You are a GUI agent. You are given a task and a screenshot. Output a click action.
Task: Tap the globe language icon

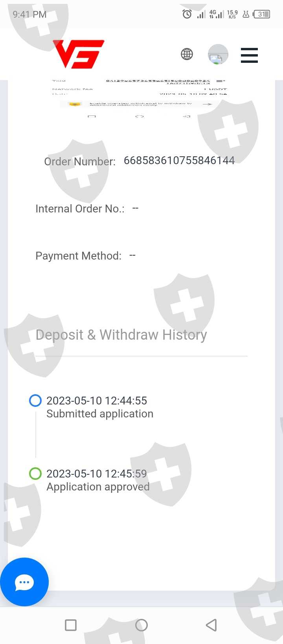coord(187,54)
